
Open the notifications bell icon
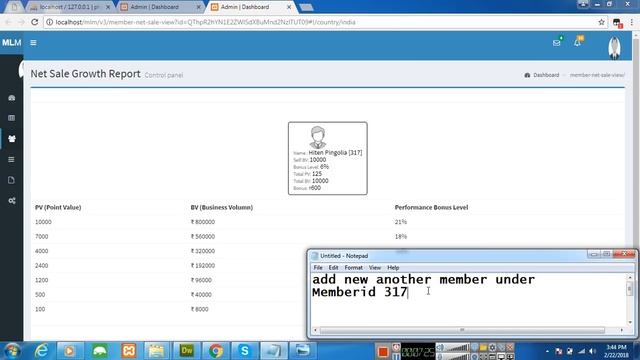[577, 42]
